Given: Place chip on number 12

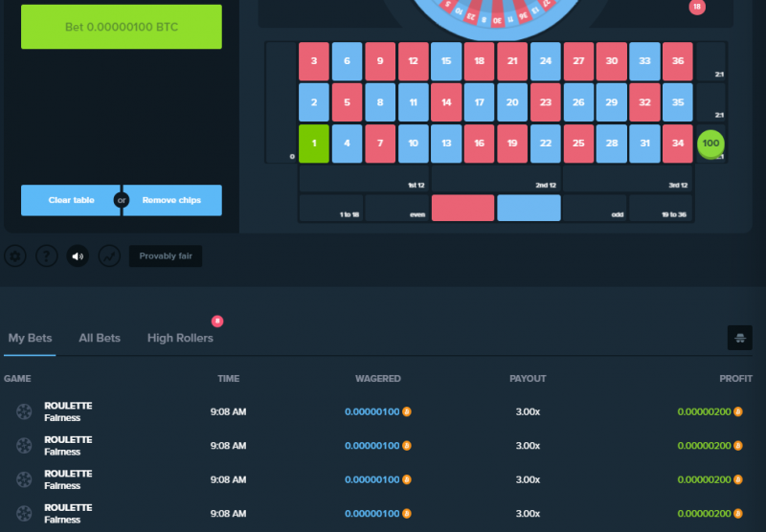Looking at the screenshot, I should click(x=414, y=61).
